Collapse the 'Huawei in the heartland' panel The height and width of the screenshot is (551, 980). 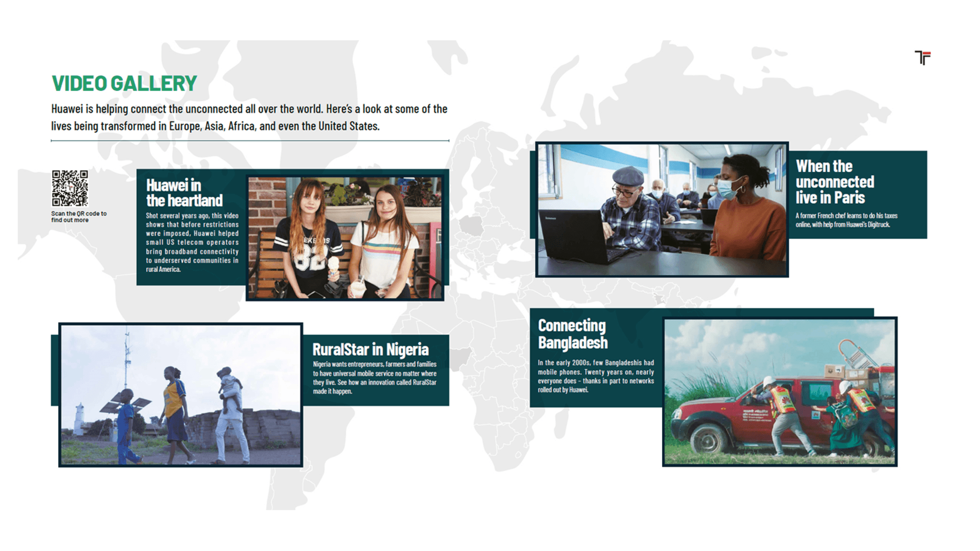[184, 193]
